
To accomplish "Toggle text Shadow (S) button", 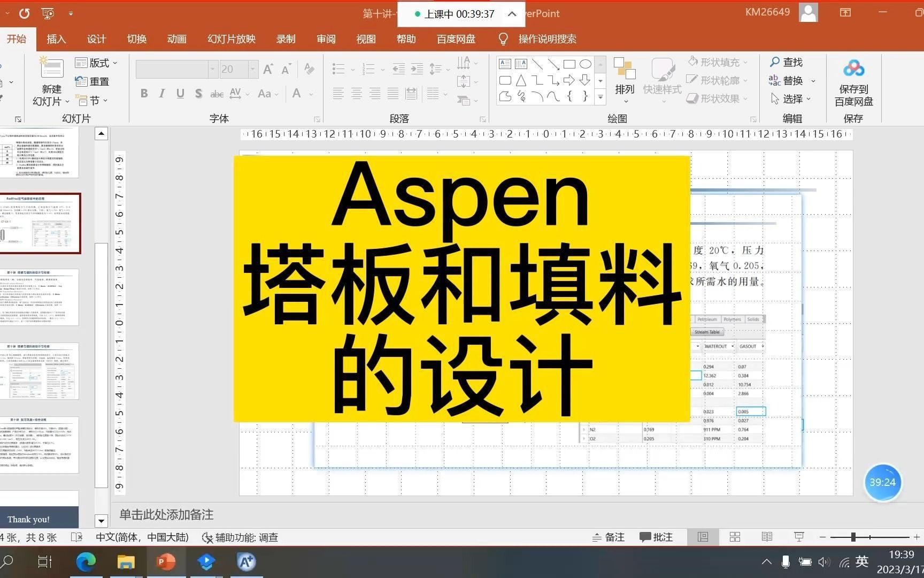I will coord(198,94).
